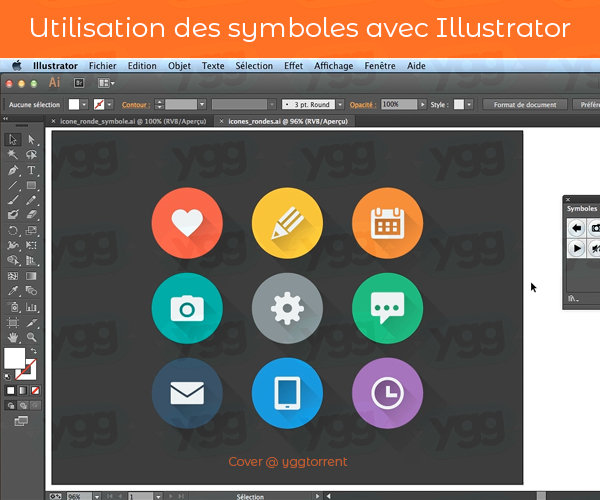This screenshot has width=600, height=500.
Task: Select the Column Graph tool
Action: click(x=31, y=307)
